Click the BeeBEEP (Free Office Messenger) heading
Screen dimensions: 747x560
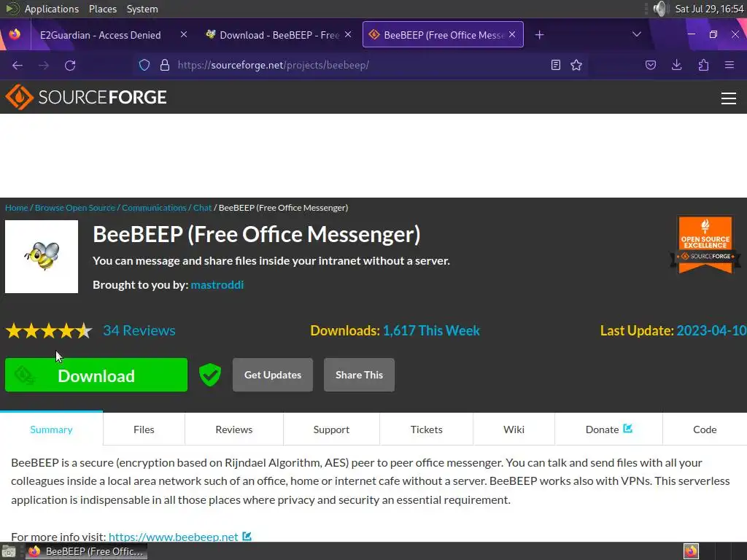click(256, 234)
